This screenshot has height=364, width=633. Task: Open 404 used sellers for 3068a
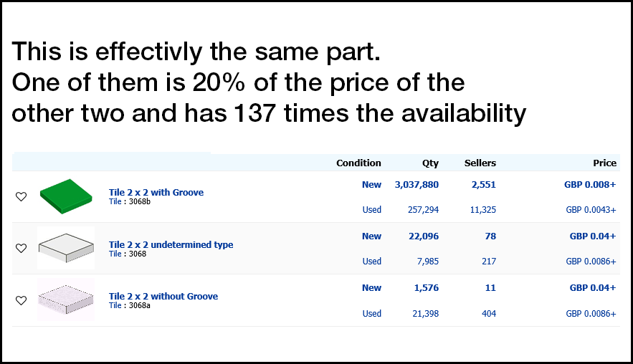489,314
